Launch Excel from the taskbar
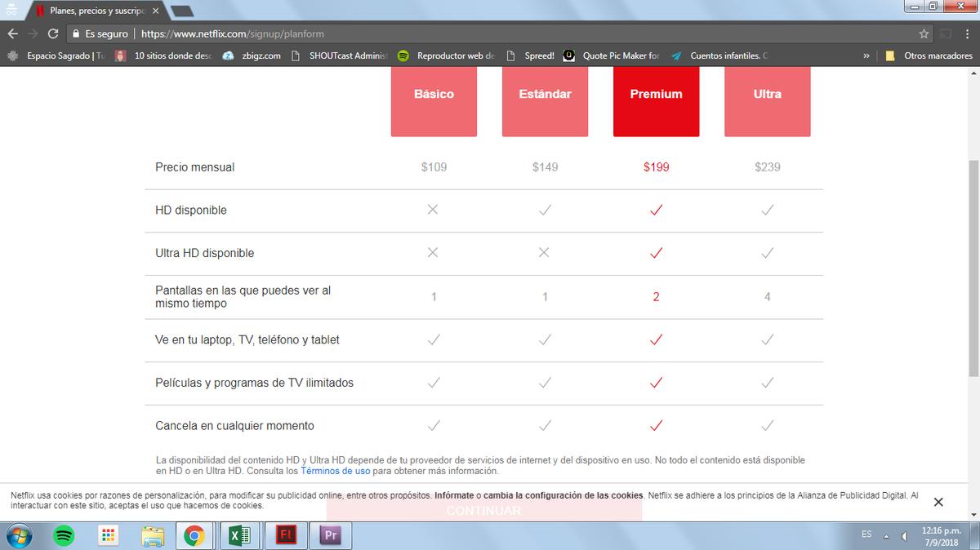 pyautogui.click(x=238, y=535)
